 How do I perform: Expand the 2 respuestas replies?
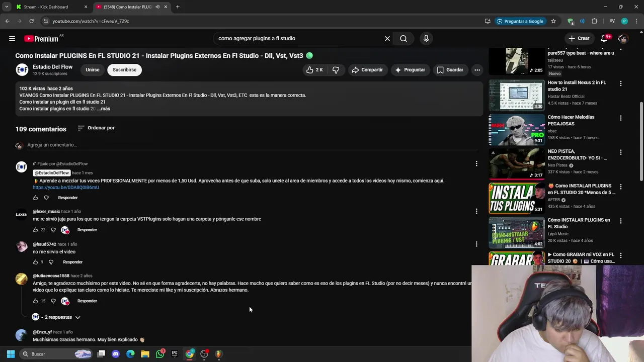[x=56, y=317]
